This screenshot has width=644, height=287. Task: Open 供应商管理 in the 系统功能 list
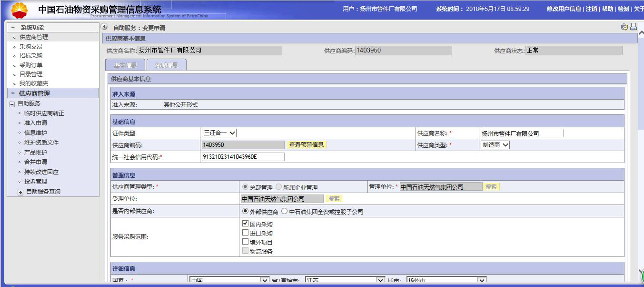point(34,37)
